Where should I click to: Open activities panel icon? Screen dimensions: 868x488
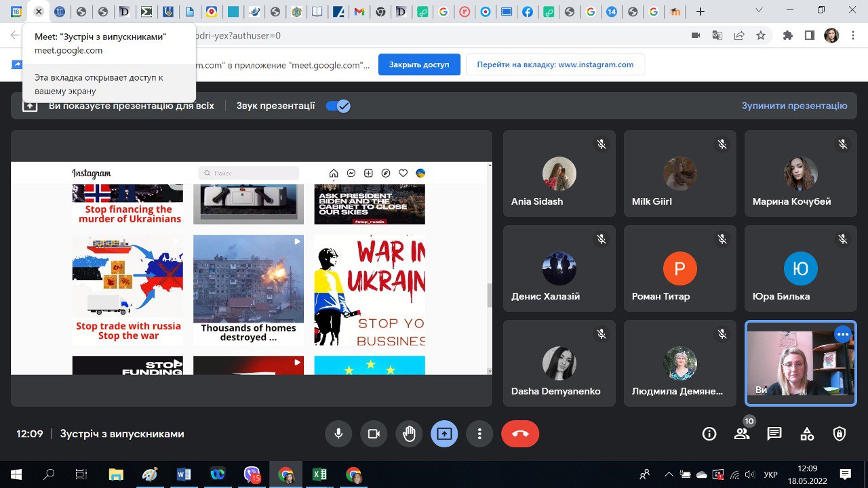[807, 434]
